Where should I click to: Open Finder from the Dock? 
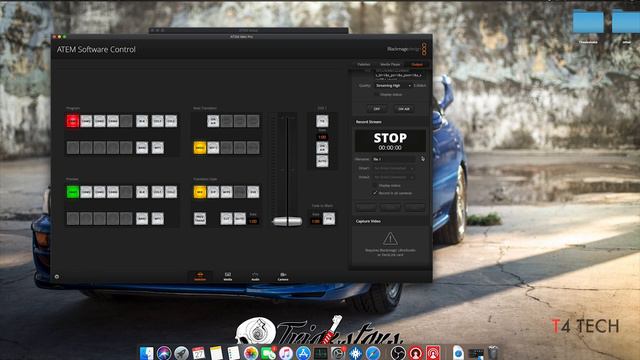pyautogui.click(x=147, y=353)
